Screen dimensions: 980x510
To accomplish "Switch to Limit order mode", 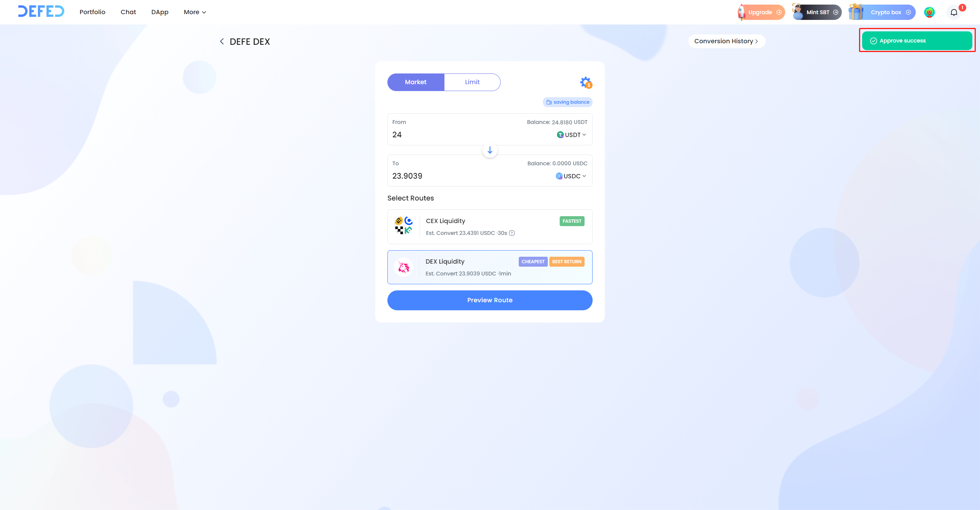I will pyautogui.click(x=472, y=82).
